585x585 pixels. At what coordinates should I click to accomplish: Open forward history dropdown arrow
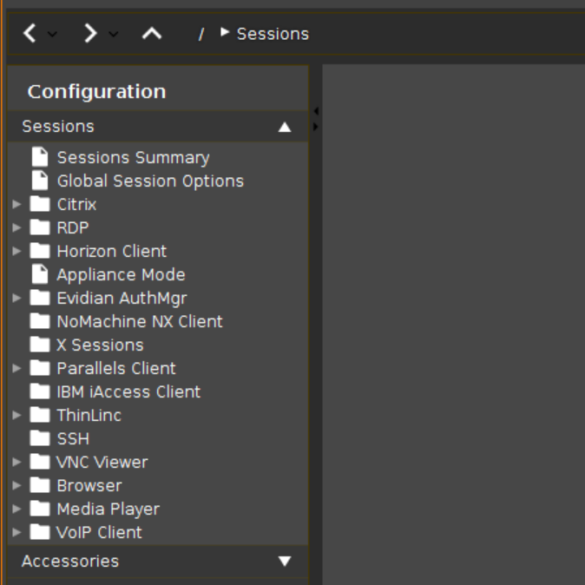pyautogui.click(x=113, y=34)
